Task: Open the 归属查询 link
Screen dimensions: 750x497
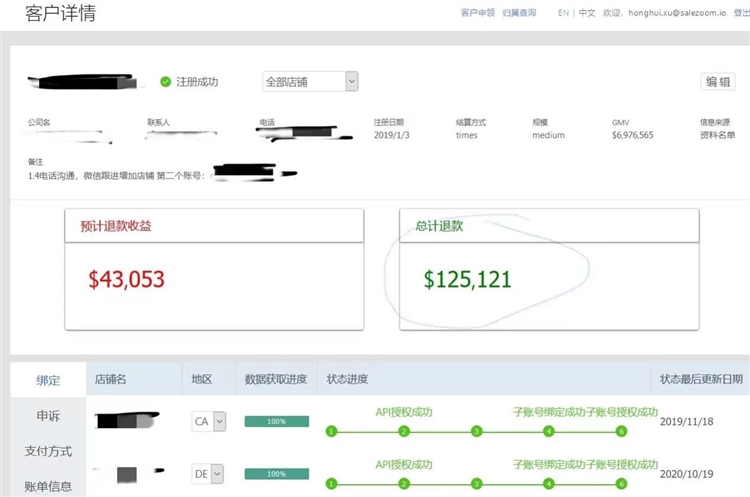Action: click(519, 12)
